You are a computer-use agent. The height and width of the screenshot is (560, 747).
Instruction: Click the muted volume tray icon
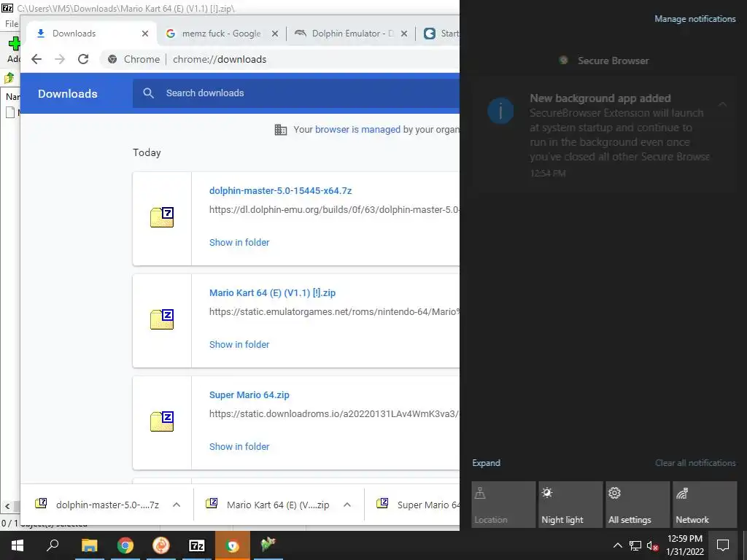pos(652,545)
